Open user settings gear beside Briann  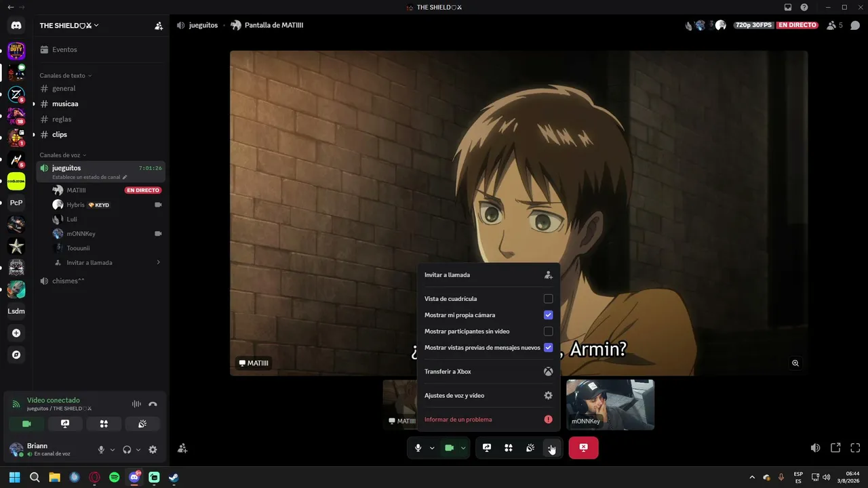click(153, 449)
